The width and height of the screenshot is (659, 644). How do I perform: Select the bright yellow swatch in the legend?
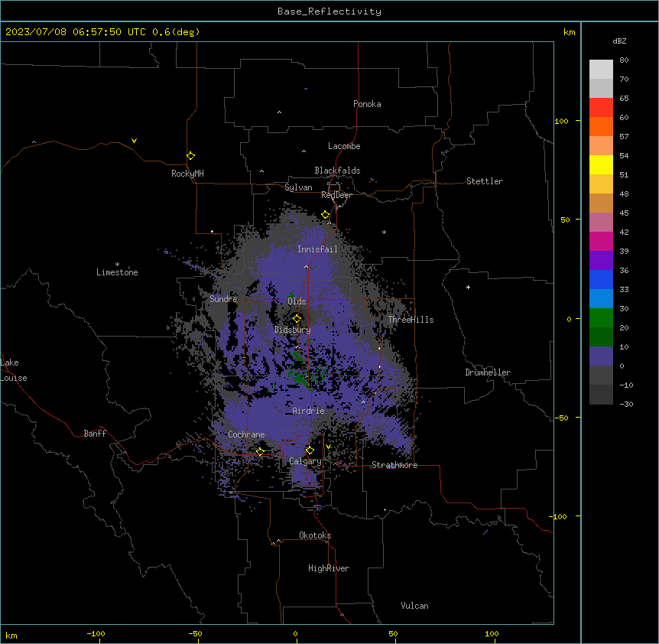pos(601,164)
